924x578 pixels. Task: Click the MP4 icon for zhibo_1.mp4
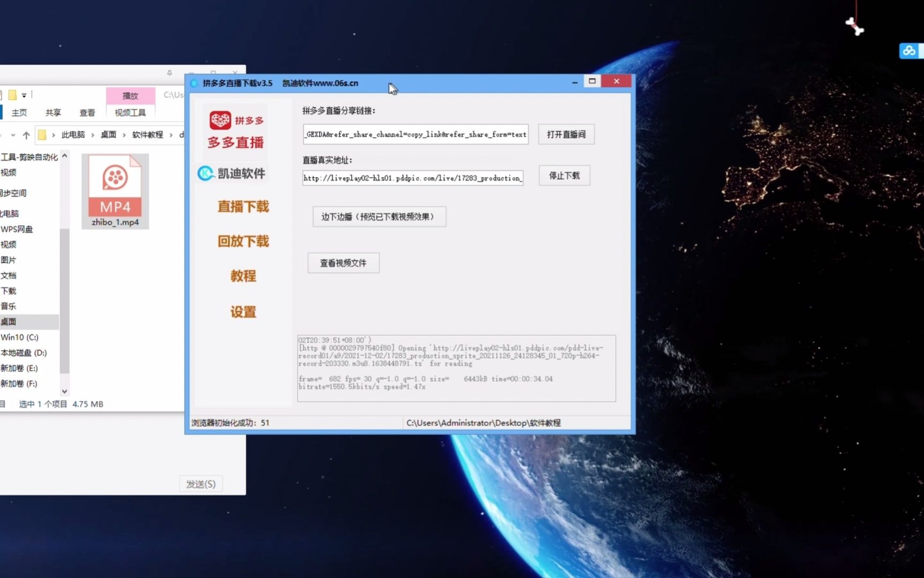(x=114, y=185)
